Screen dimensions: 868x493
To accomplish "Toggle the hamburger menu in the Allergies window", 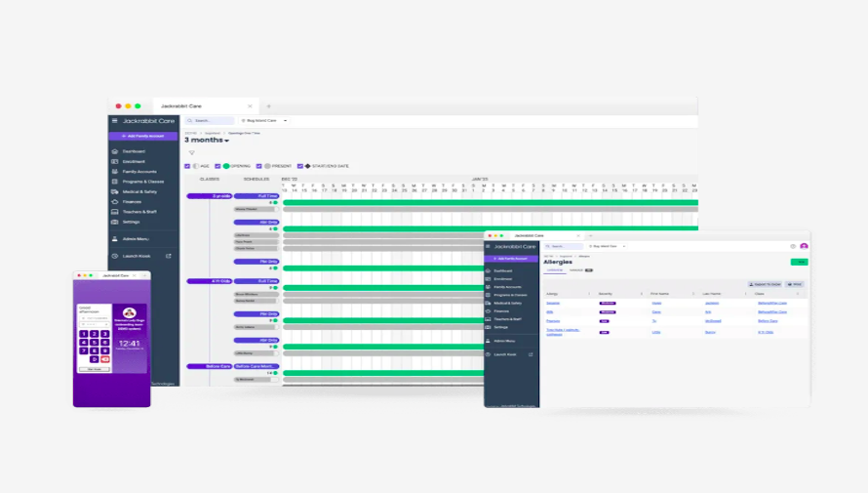I will 488,246.
